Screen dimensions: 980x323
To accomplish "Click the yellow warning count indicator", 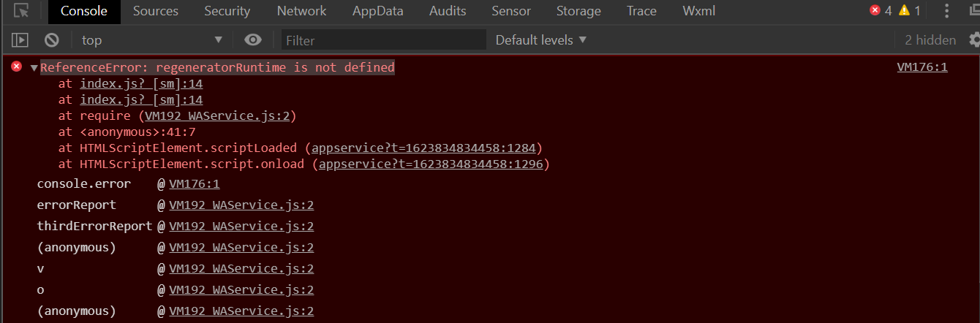I will [909, 11].
